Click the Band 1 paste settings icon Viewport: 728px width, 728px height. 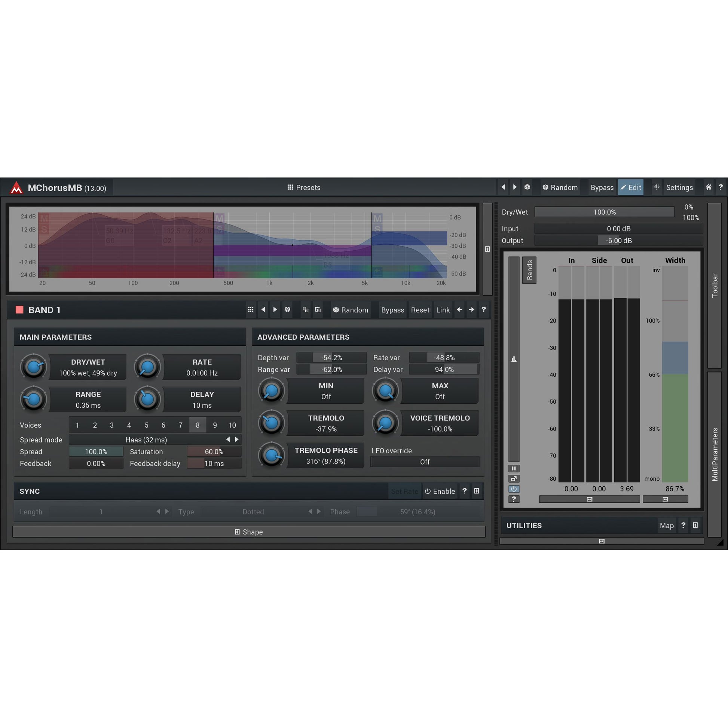coord(318,310)
